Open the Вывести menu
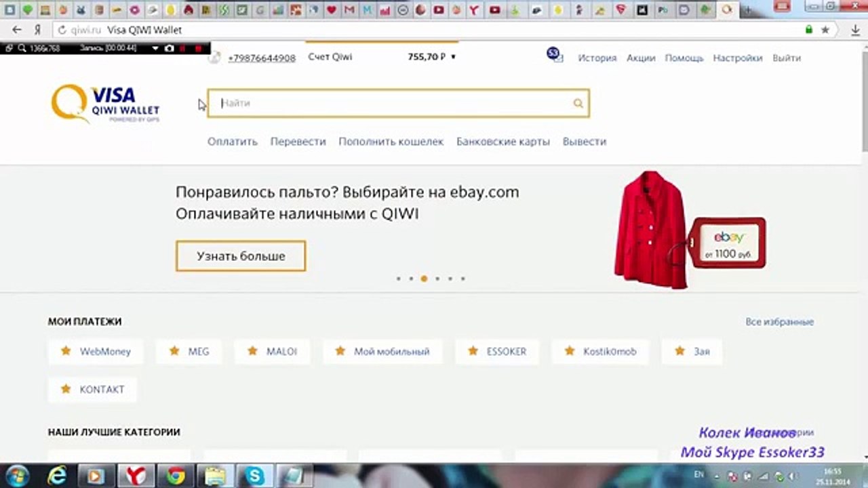The image size is (868, 488). [584, 142]
